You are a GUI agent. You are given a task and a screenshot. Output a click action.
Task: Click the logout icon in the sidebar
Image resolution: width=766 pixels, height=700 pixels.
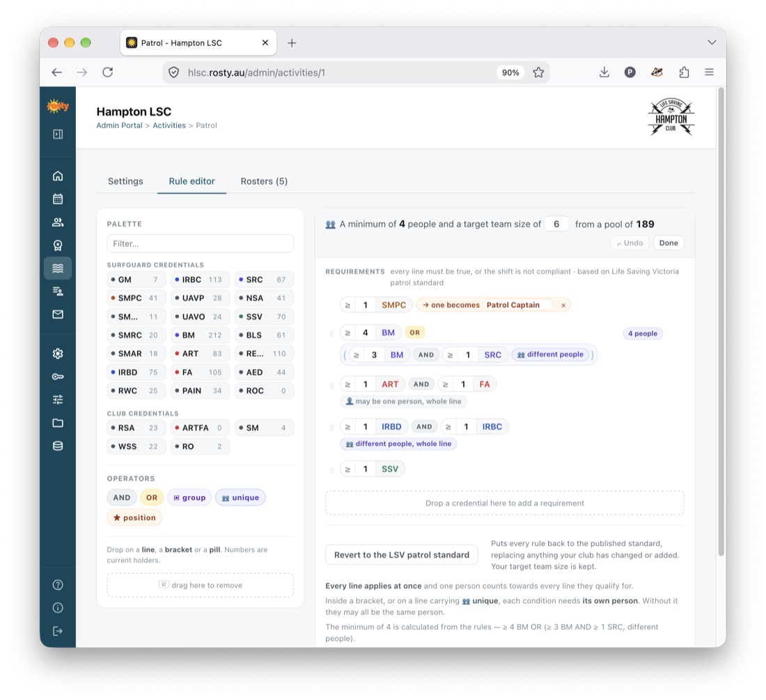click(x=58, y=631)
